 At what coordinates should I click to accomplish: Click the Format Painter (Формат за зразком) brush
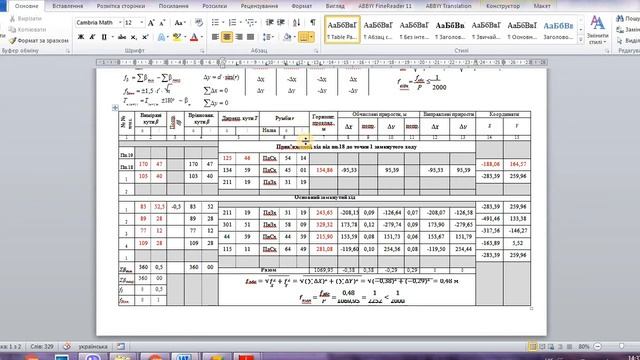coord(39,40)
